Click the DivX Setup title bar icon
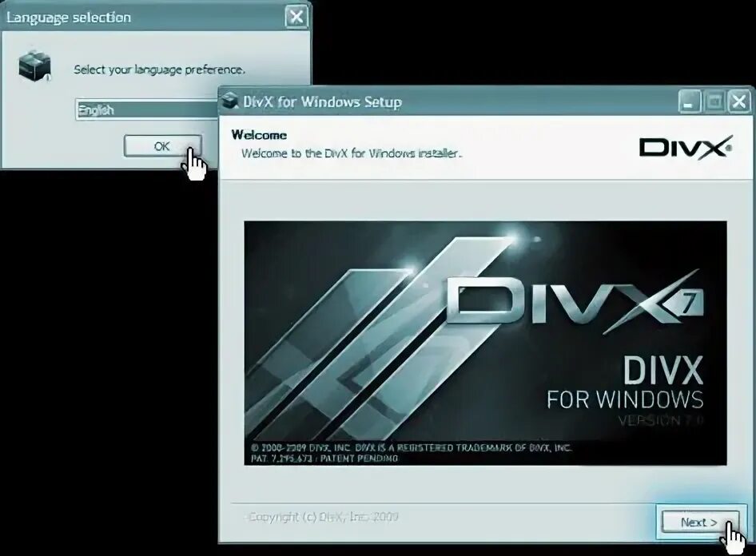756x556 pixels. point(230,101)
